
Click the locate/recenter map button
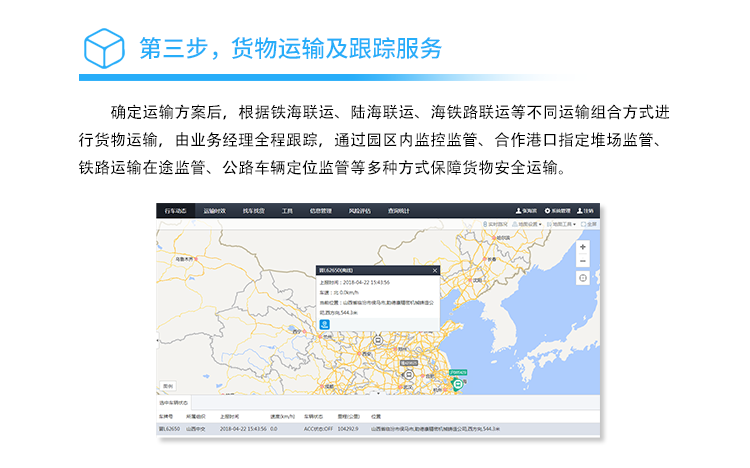(x=583, y=278)
